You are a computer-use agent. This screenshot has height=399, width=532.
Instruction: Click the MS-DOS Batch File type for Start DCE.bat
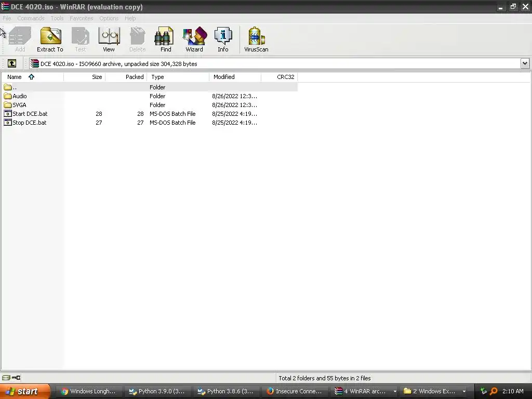(x=172, y=114)
